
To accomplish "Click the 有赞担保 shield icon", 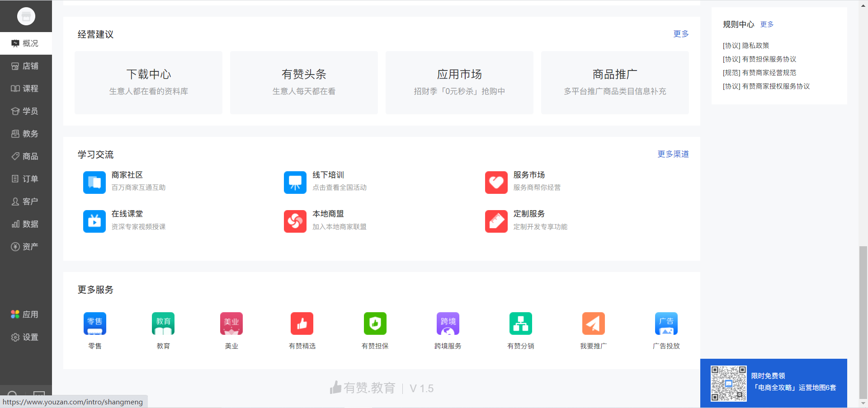I will pos(375,324).
